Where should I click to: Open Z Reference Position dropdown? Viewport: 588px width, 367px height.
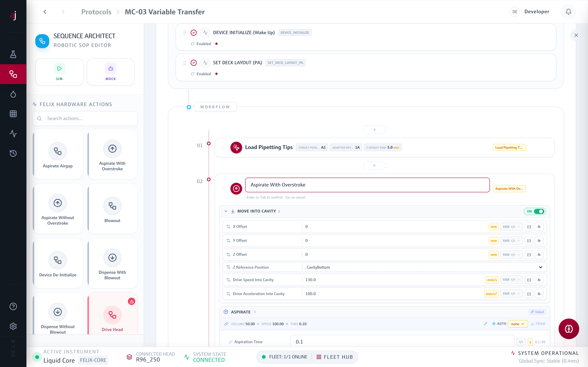(424, 267)
